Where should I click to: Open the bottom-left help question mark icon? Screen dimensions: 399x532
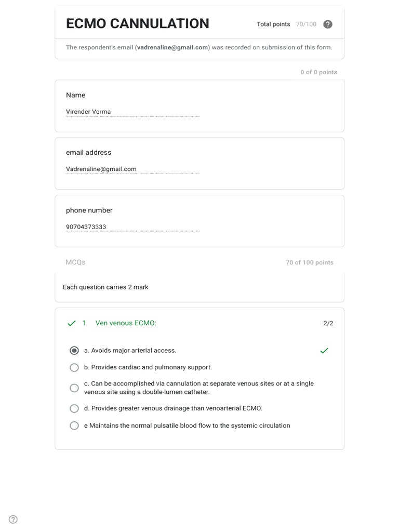13,519
